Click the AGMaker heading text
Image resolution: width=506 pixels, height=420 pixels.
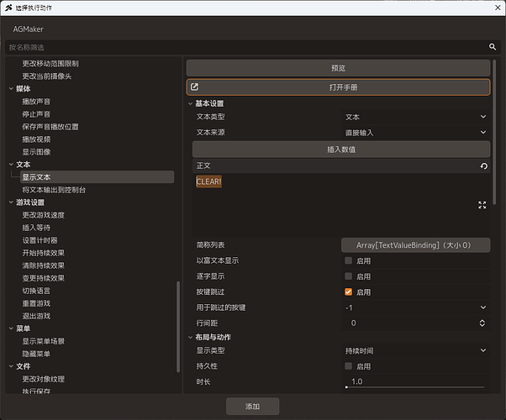point(28,29)
